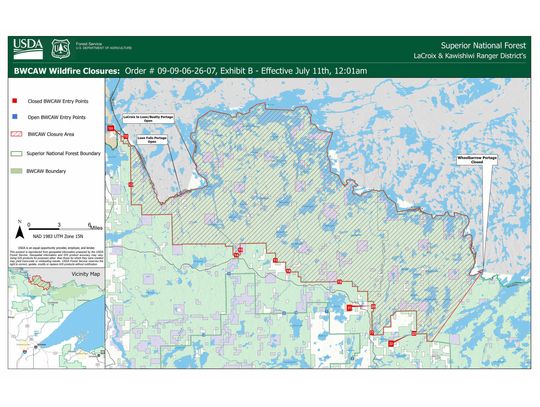Click the blue square legend symbol
This screenshot has height=407, width=540.
14,117
